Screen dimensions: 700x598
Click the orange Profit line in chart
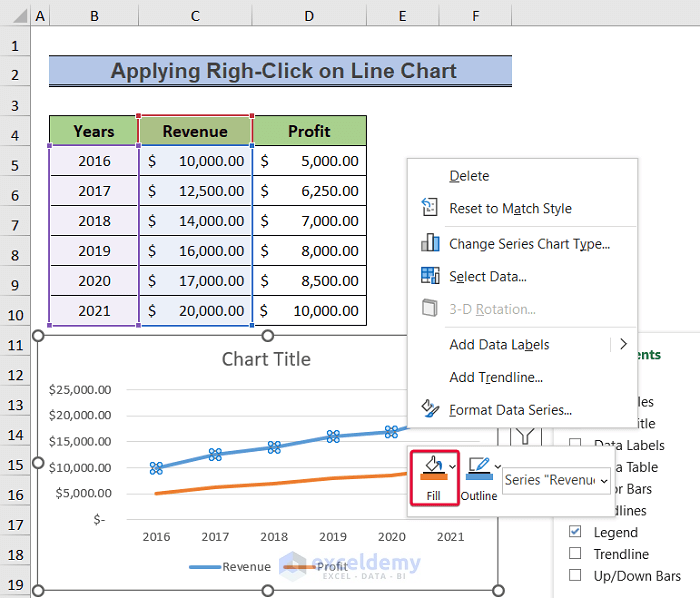coord(275,484)
